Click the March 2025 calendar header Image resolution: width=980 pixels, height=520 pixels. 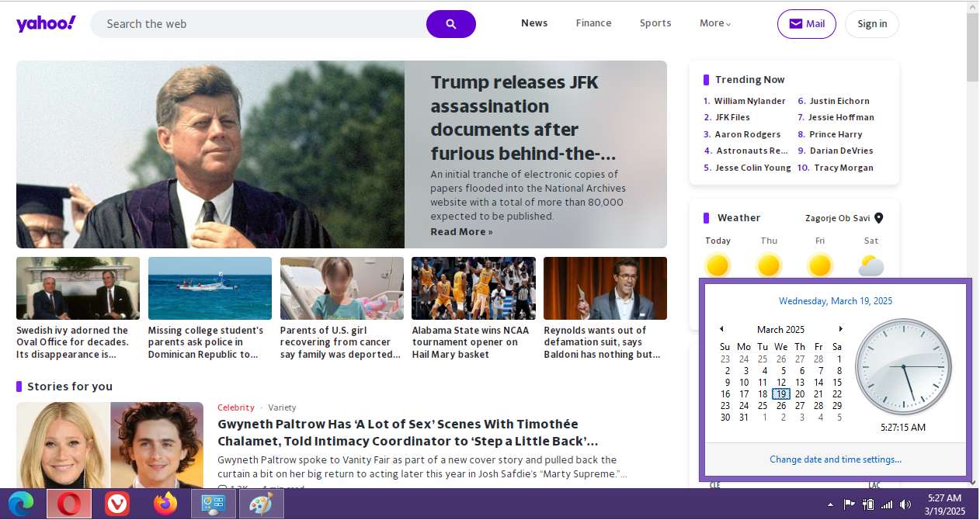pos(780,330)
